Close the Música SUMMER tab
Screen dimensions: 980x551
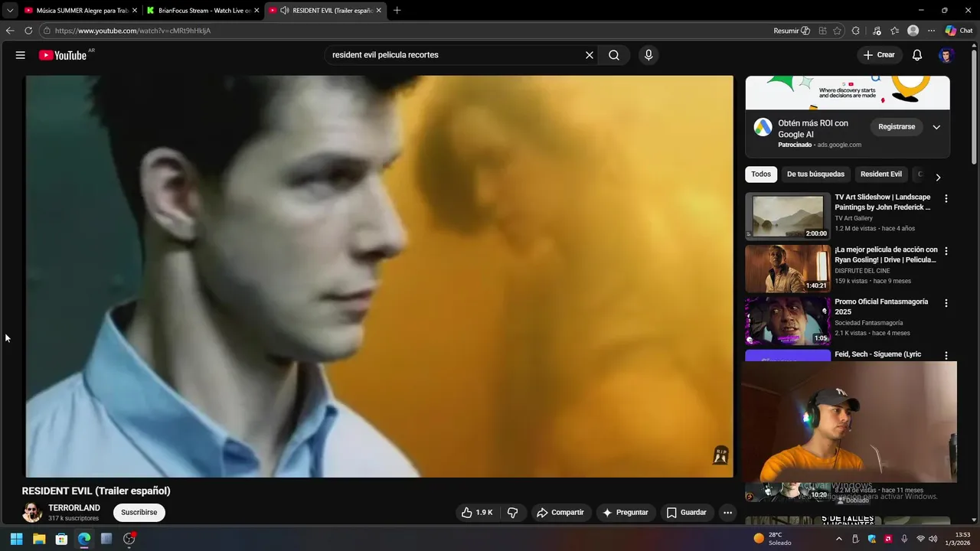(x=134, y=10)
